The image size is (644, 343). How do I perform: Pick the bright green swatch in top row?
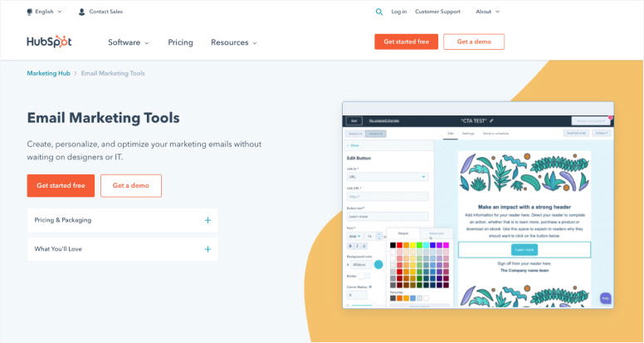[419, 245]
